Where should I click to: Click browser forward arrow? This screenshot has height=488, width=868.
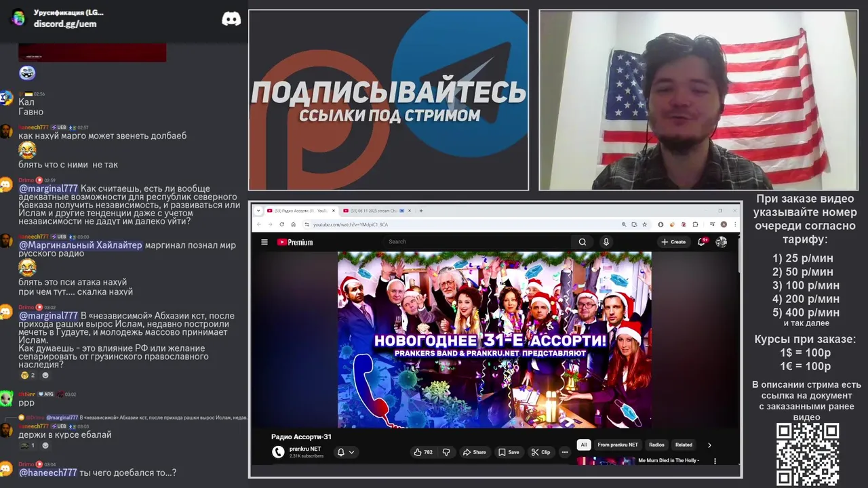pyautogui.click(x=270, y=224)
